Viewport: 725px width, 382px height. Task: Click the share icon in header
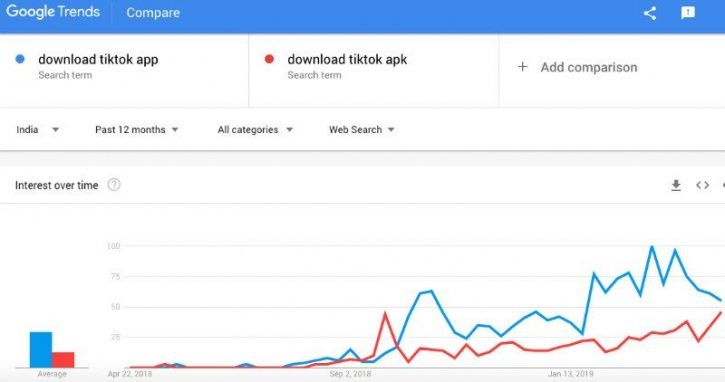pos(650,13)
